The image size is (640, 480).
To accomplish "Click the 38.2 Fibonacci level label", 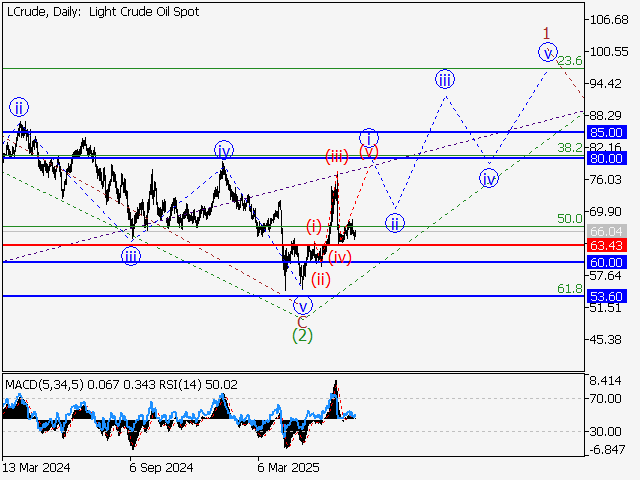I will click(x=569, y=147).
